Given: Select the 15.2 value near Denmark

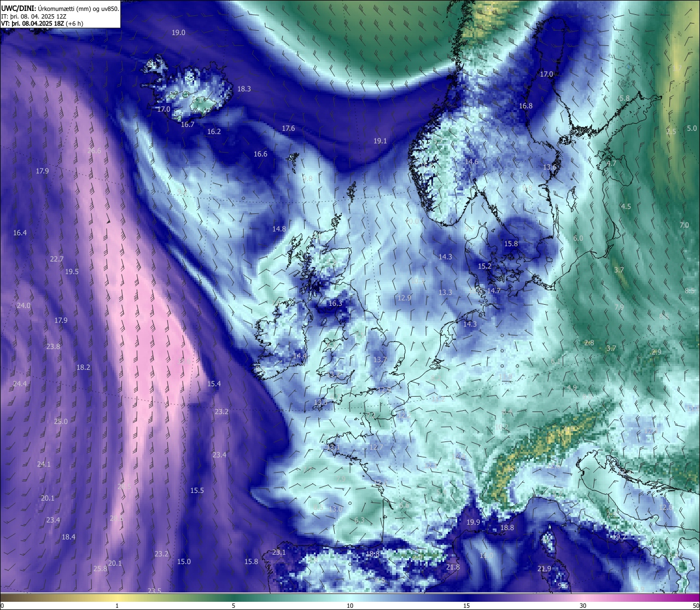Looking at the screenshot, I should coord(485,266).
